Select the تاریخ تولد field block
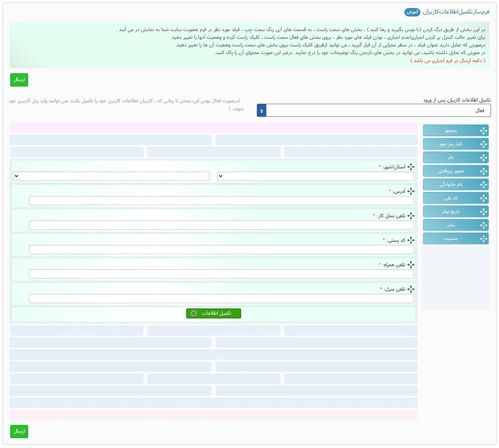Viewport: 499px width, 448px height. [x=455, y=212]
